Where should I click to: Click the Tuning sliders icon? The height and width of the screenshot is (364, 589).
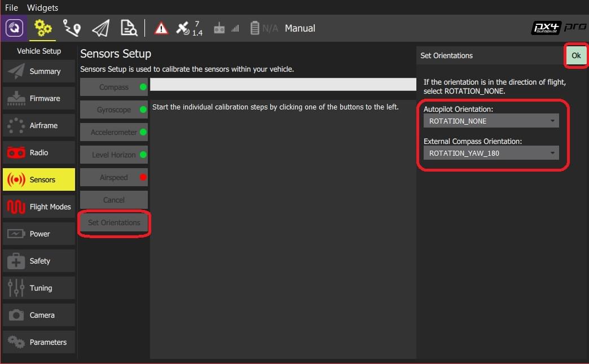click(x=16, y=288)
